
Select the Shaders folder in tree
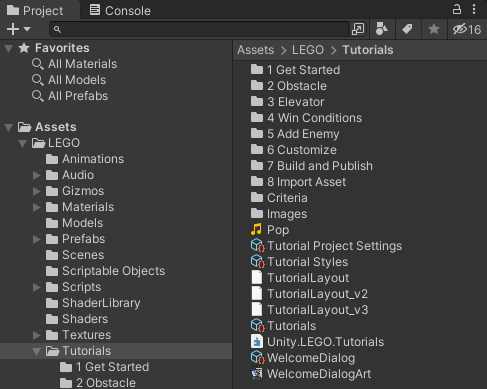[77, 319]
